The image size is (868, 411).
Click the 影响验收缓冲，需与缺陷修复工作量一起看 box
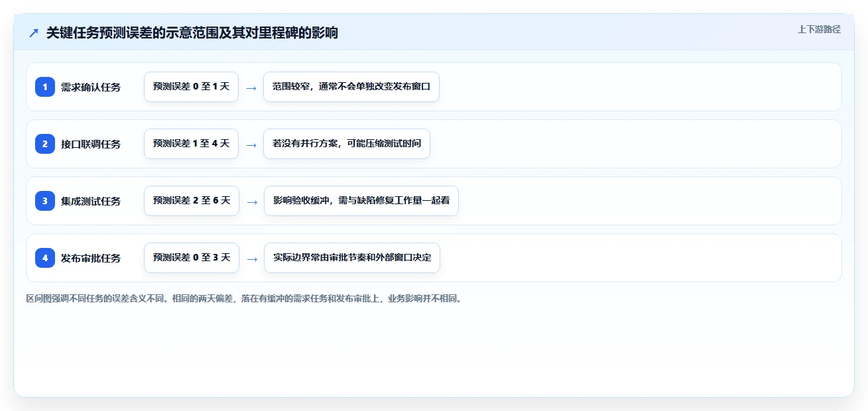tap(361, 201)
